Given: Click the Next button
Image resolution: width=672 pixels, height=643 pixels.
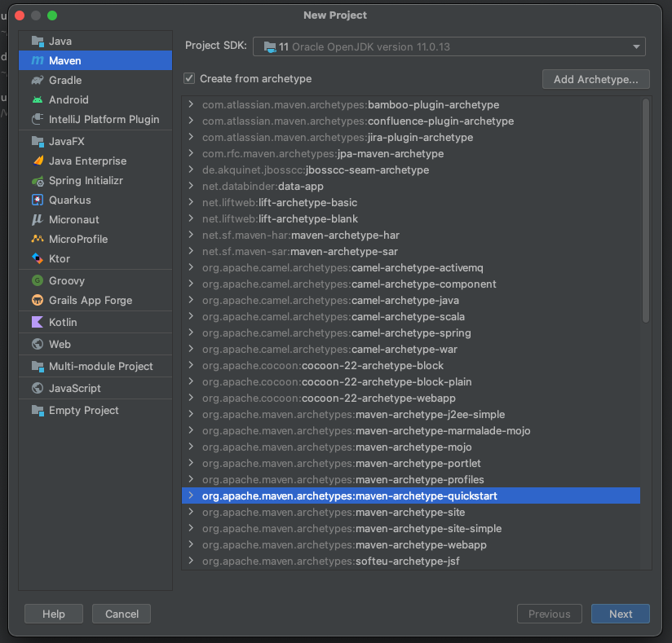Looking at the screenshot, I should [620, 614].
